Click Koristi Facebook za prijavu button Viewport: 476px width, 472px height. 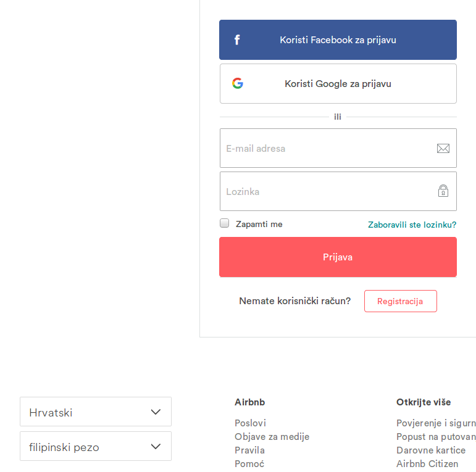point(338,40)
